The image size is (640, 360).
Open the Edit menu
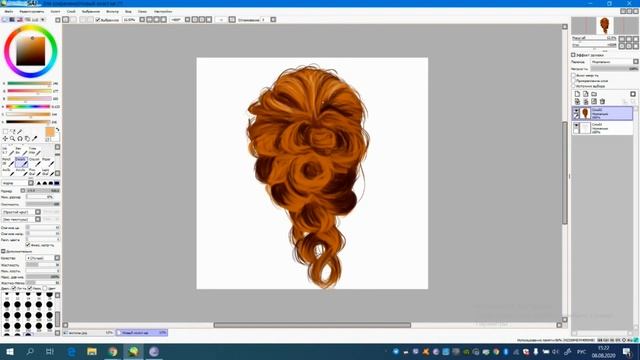tap(31, 11)
